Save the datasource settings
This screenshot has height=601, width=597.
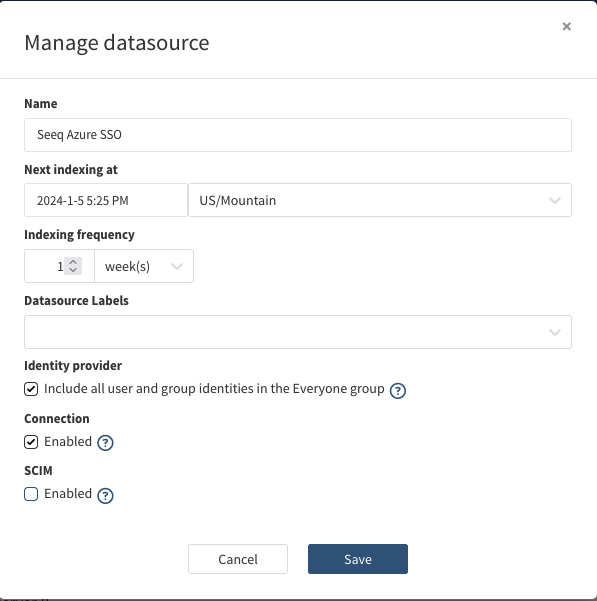point(358,559)
